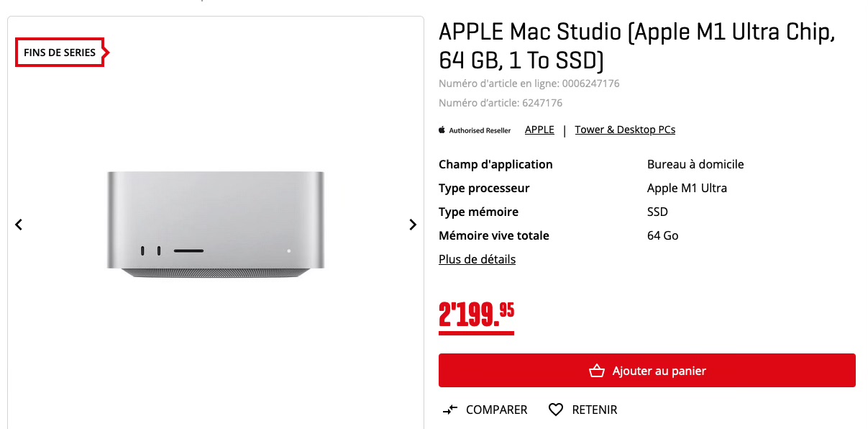Click the Apple M1 Ultra processor value
This screenshot has height=429, width=868.
click(x=687, y=188)
